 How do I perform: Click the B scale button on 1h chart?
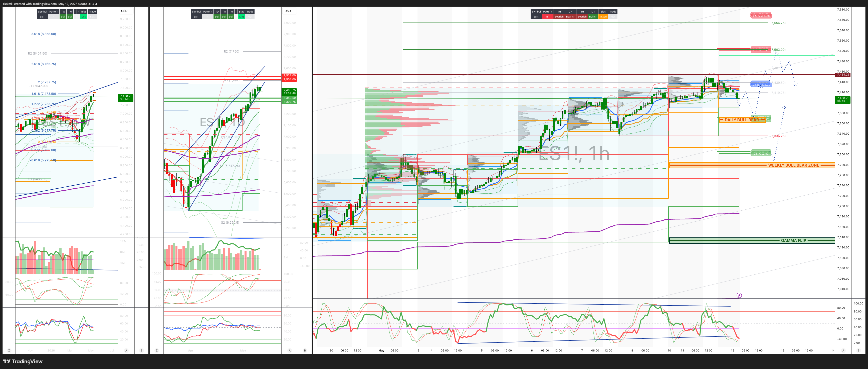coord(858,350)
